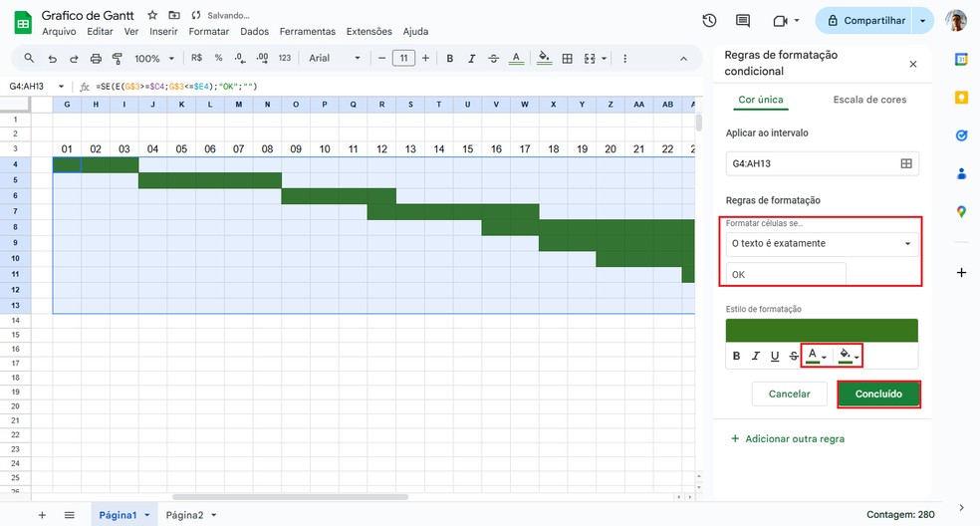980x526 pixels.
Task: Decrease decimal places
Action: pos(240,58)
